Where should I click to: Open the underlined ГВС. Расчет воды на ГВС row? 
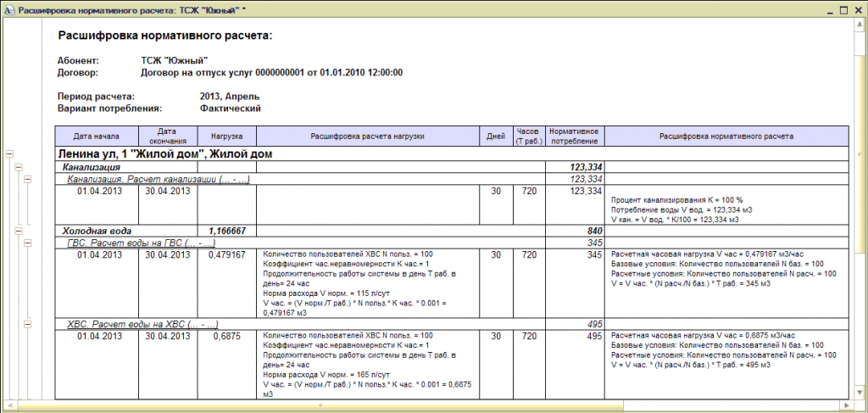(142, 243)
